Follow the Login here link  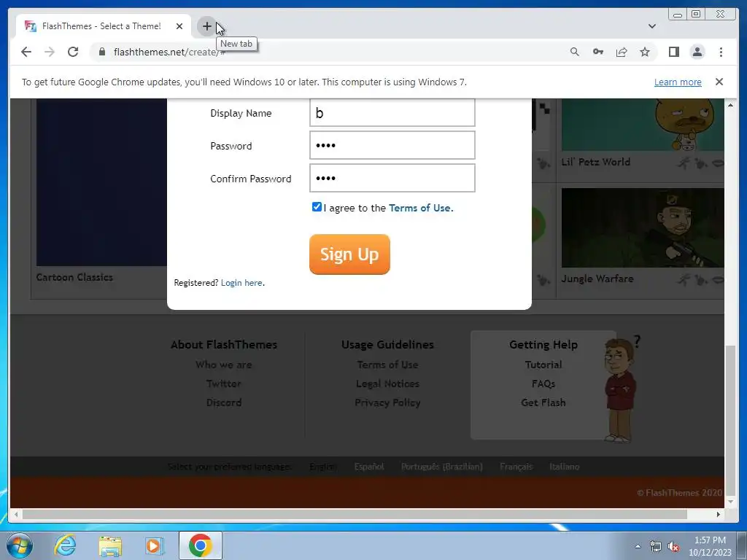coord(241,283)
